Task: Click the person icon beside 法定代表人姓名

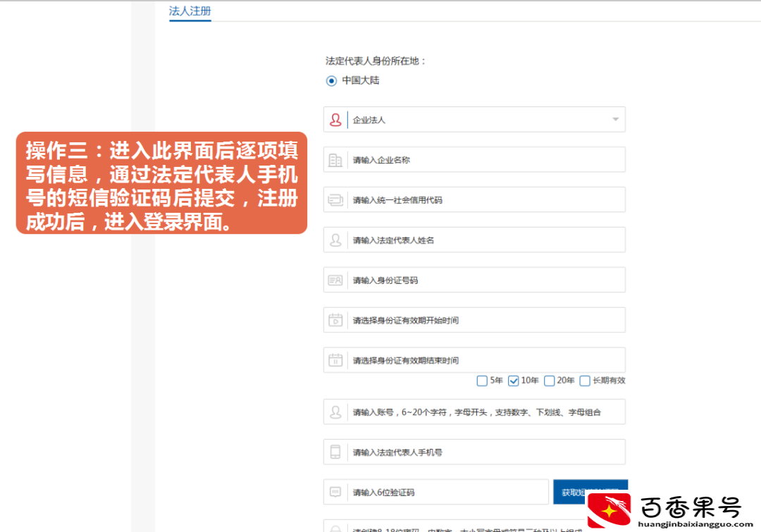Action: (x=335, y=240)
